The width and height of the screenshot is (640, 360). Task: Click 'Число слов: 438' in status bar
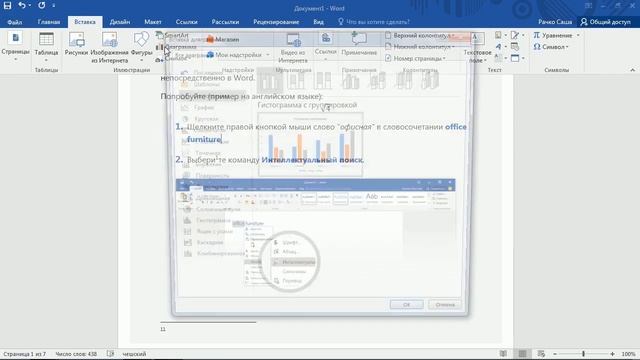click(x=76, y=354)
